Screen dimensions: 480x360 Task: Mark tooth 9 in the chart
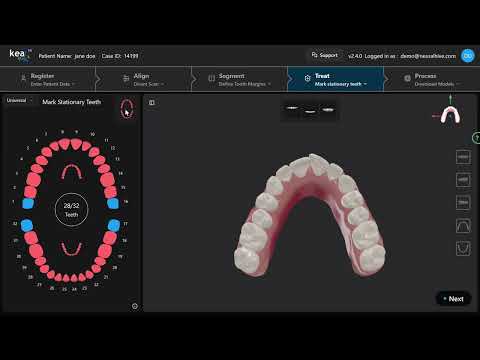click(76, 144)
